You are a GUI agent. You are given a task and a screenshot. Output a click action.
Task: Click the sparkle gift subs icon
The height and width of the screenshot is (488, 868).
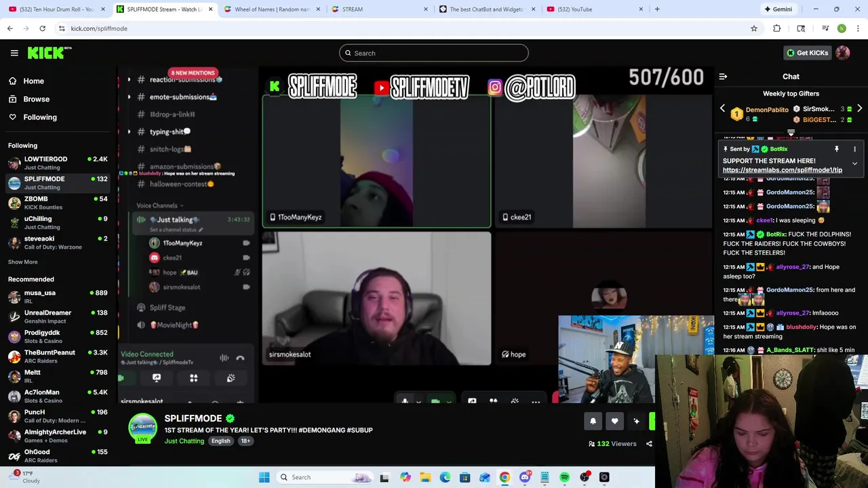(x=636, y=422)
